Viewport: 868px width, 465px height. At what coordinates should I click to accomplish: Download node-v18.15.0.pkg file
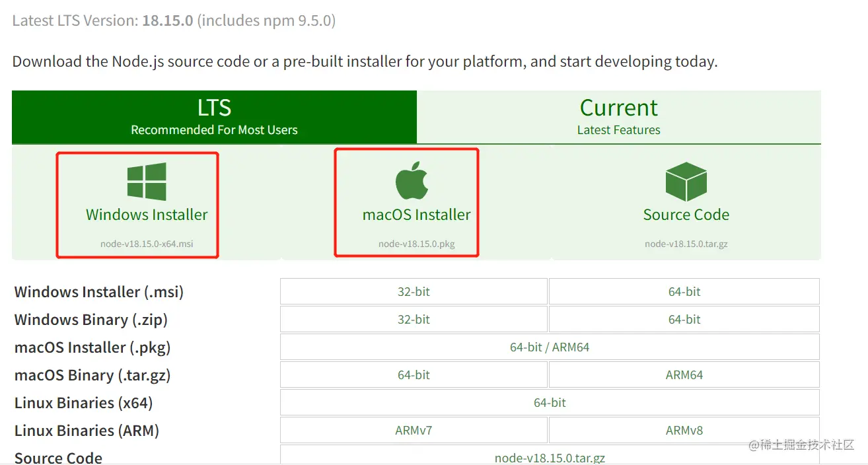(417, 244)
